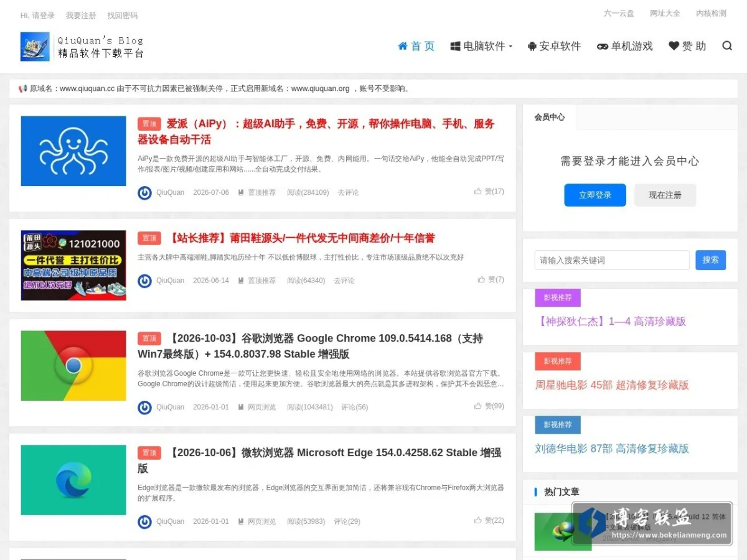Click QiuQuan author name on AiPy post
Screen dimensions: 747x560
[x=170, y=193]
